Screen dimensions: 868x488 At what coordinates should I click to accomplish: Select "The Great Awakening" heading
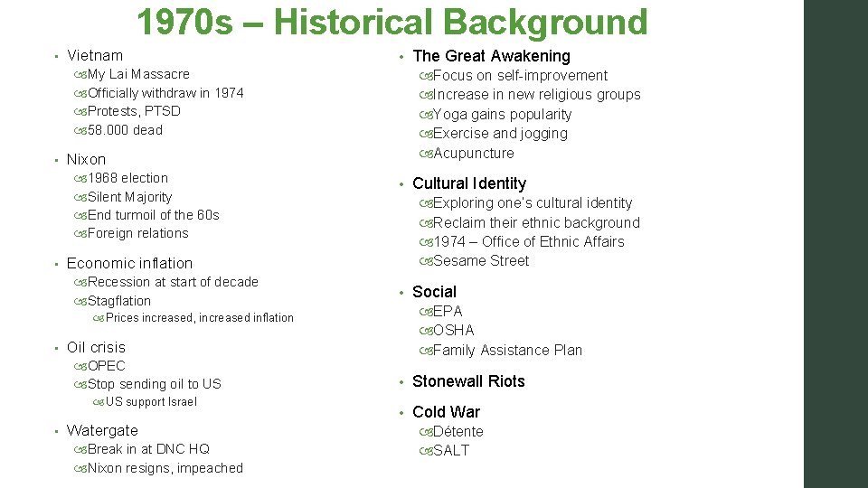coord(491,56)
